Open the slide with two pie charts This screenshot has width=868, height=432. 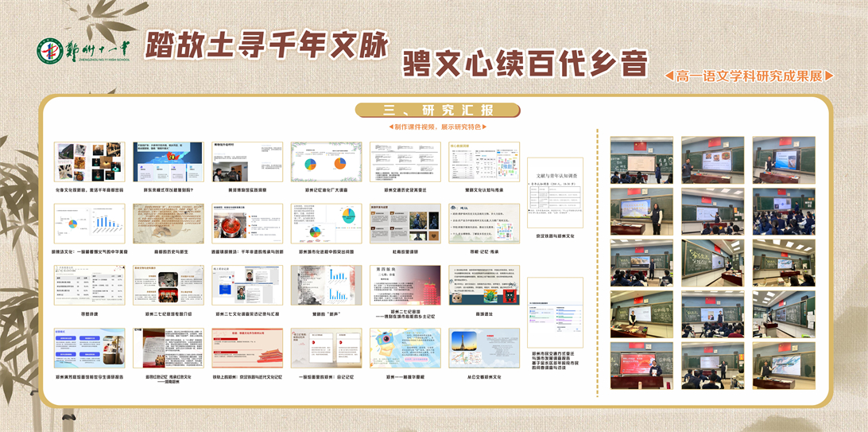pos(326,162)
